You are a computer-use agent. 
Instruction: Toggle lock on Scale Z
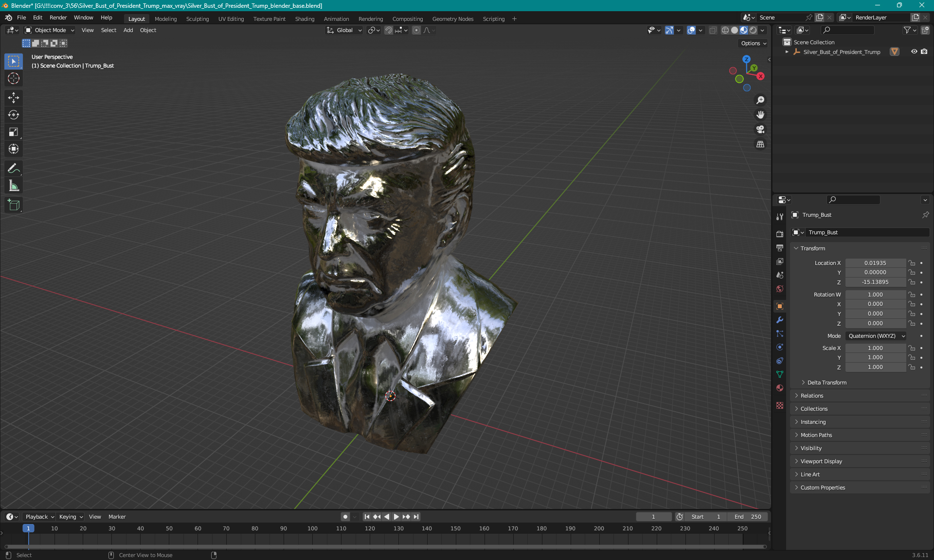(912, 367)
